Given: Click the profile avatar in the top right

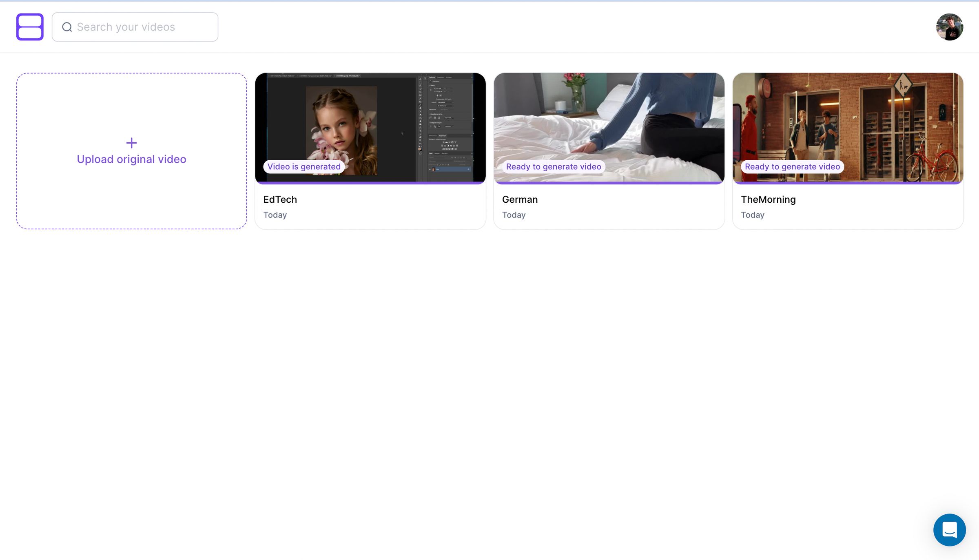Looking at the screenshot, I should (950, 27).
